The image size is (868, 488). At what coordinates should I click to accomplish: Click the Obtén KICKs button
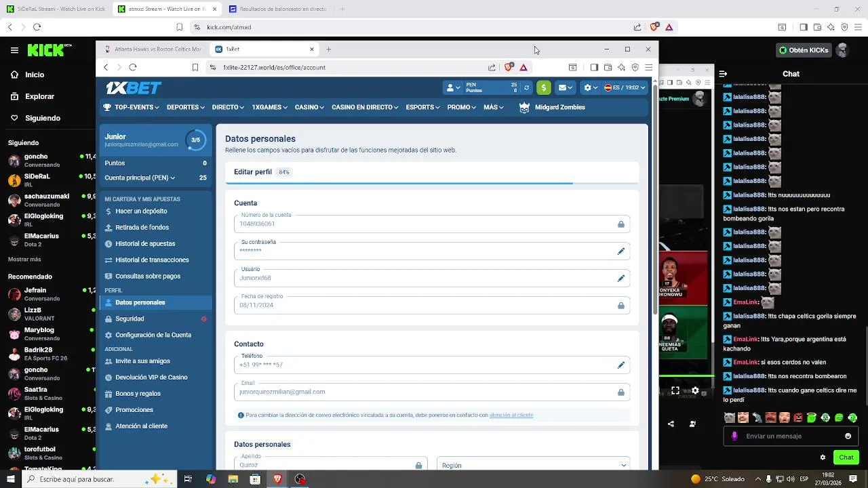[x=804, y=50]
